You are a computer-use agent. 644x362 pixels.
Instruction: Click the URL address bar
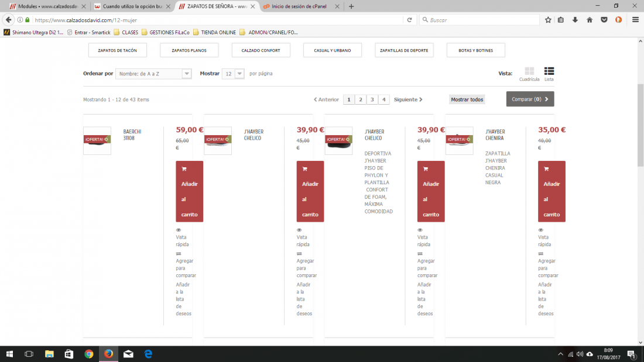click(218, 20)
